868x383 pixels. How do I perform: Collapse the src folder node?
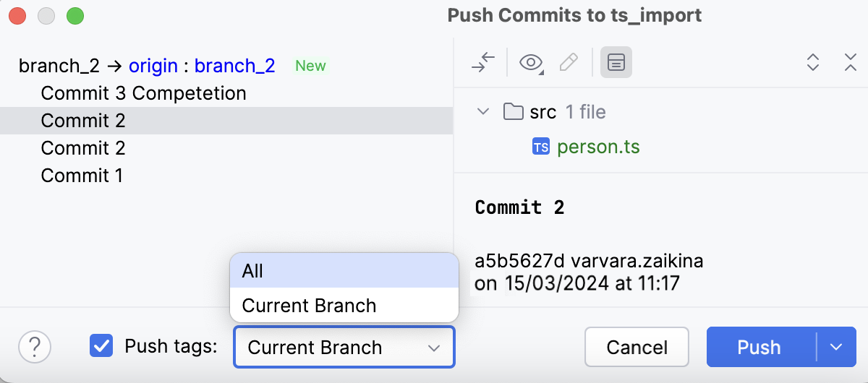(x=482, y=112)
